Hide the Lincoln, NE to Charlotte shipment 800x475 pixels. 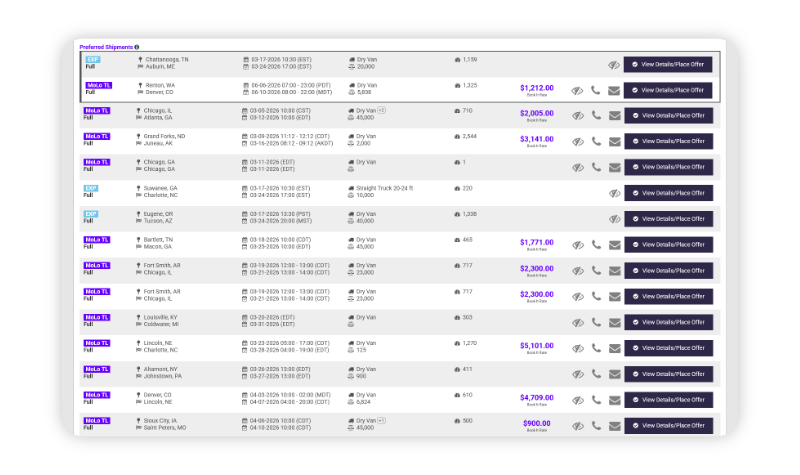[578, 348]
